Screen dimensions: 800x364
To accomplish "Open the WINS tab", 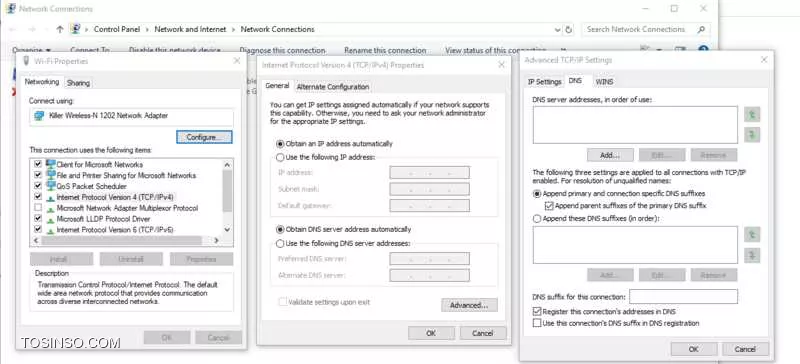I will click(604, 82).
